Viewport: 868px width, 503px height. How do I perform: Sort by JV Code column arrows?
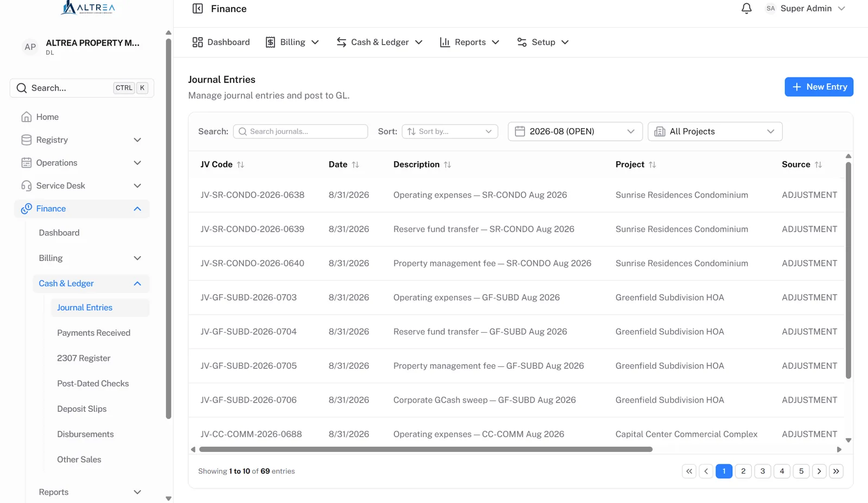240,164
